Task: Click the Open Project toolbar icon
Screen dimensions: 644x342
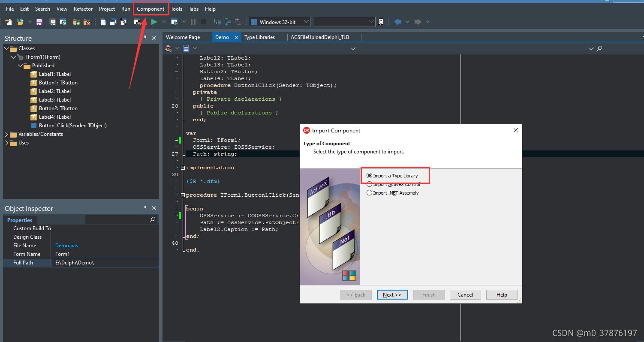Action: (63, 22)
